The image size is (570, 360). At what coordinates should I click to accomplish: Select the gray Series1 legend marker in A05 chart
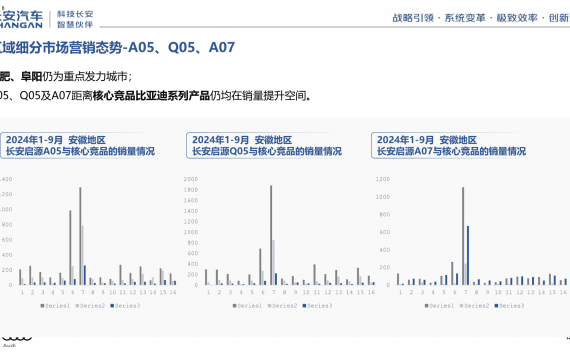tap(42, 306)
